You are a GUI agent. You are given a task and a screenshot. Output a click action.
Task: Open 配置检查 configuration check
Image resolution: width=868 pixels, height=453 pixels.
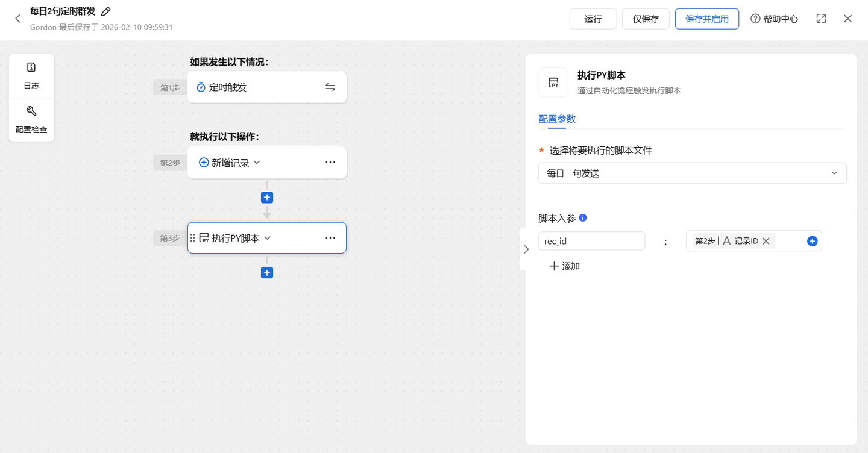click(x=31, y=119)
